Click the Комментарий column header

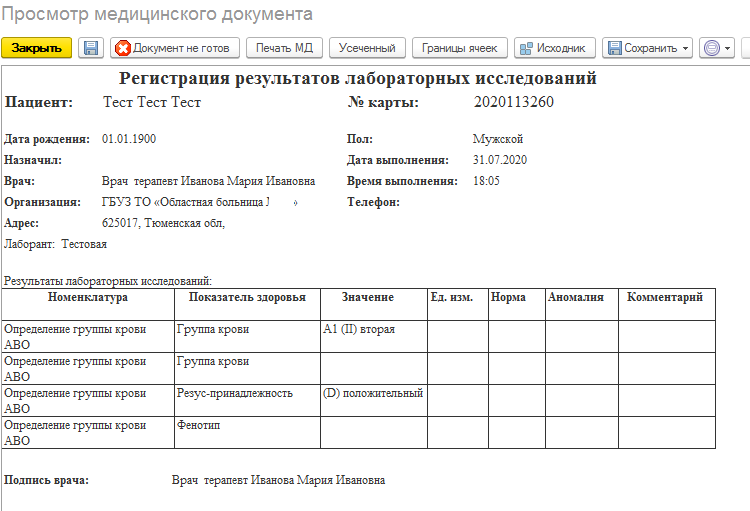(x=665, y=298)
